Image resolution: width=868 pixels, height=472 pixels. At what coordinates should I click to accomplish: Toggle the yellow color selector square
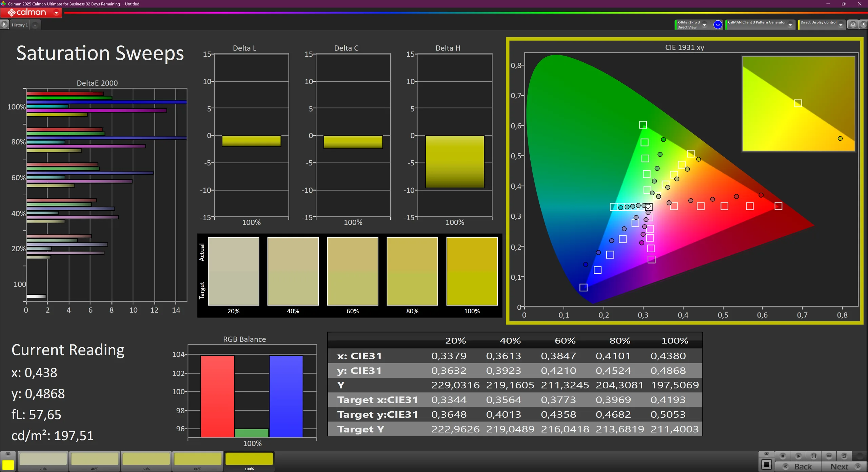coord(8,465)
